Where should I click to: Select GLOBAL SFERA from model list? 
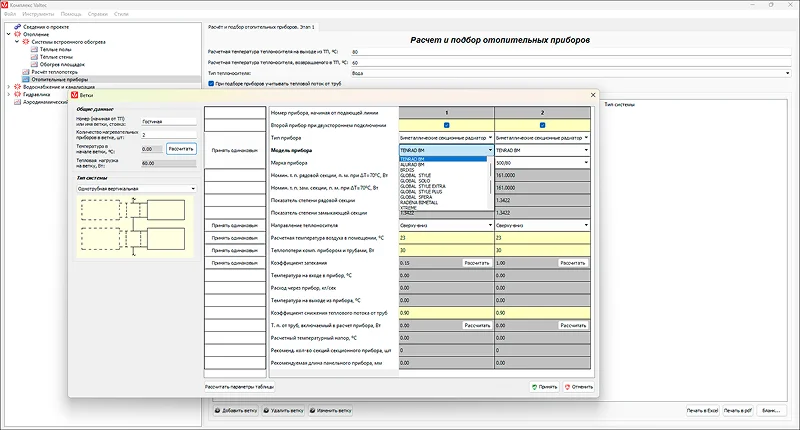pyautogui.click(x=443, y=197)
